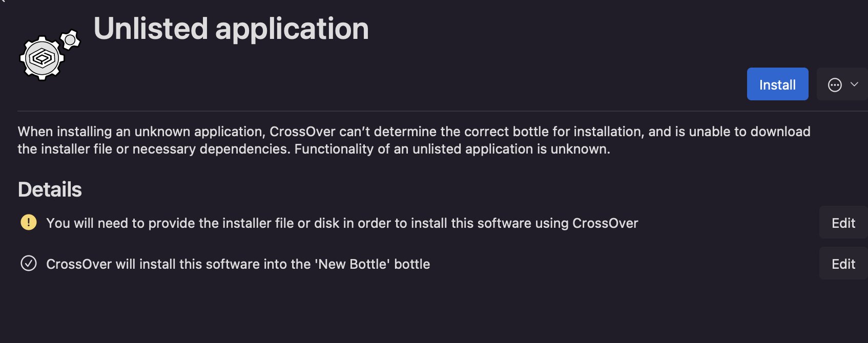Click the Details section heading
Viewport: 868px width, 343px height.
pyautogui.click(x=50, y=189)
